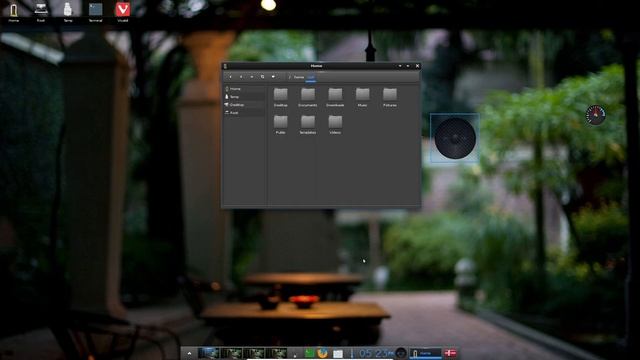Select the Home window in the taskbar
Image resolution: width=640 pixels, height=360 pixels.
(426, 353)
